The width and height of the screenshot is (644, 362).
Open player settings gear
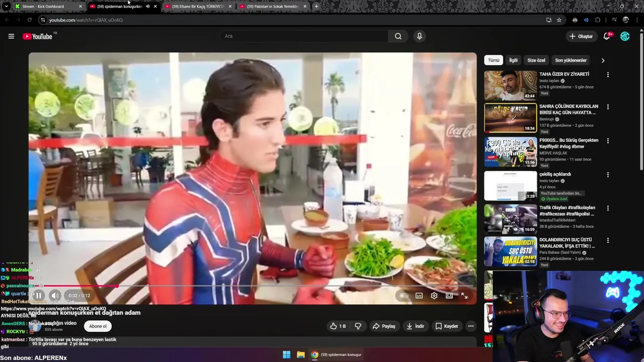coord(434,296)
